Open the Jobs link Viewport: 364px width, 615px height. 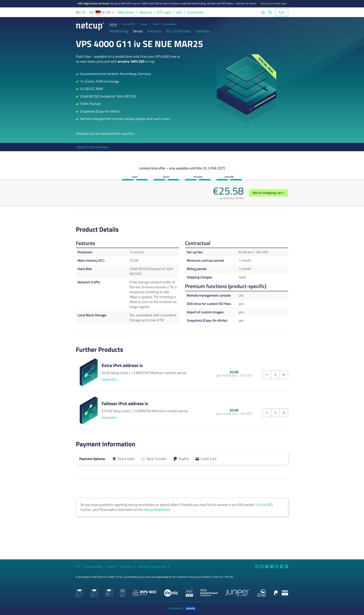(179, 12)
